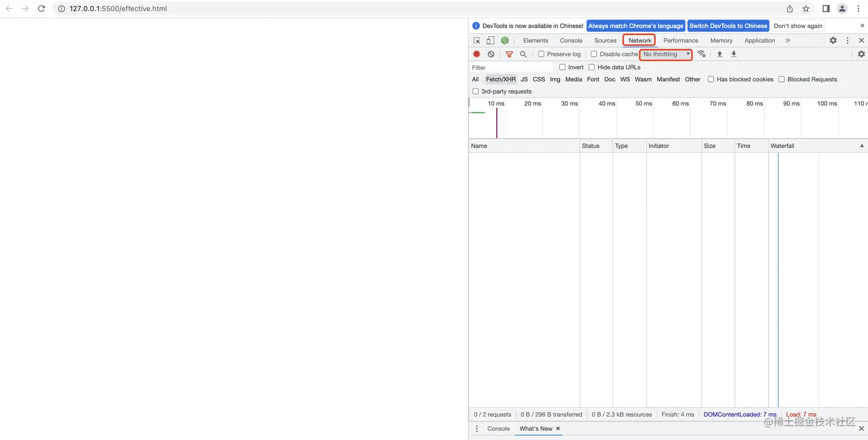The height and width of the screenshot is (440, 868).
Task: Enable the Preserve log checkbox
Action: click(541, 54)
